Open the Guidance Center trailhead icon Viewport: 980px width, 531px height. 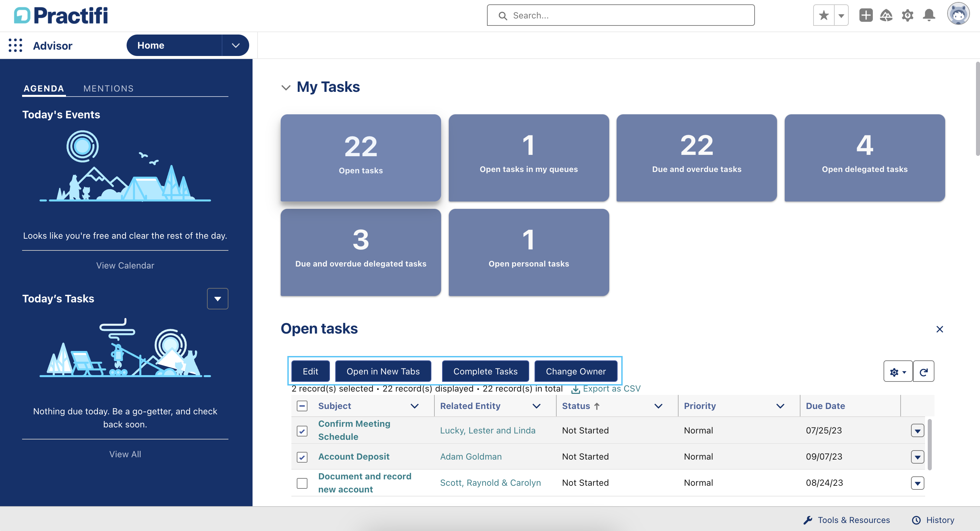click(x=887, y=15)
